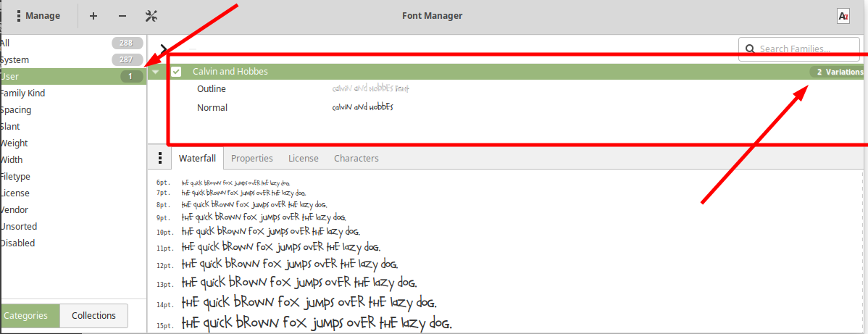This screenshot has height=334, width=868.
Task: Switch to Collections view
Action: pos(93,316)
